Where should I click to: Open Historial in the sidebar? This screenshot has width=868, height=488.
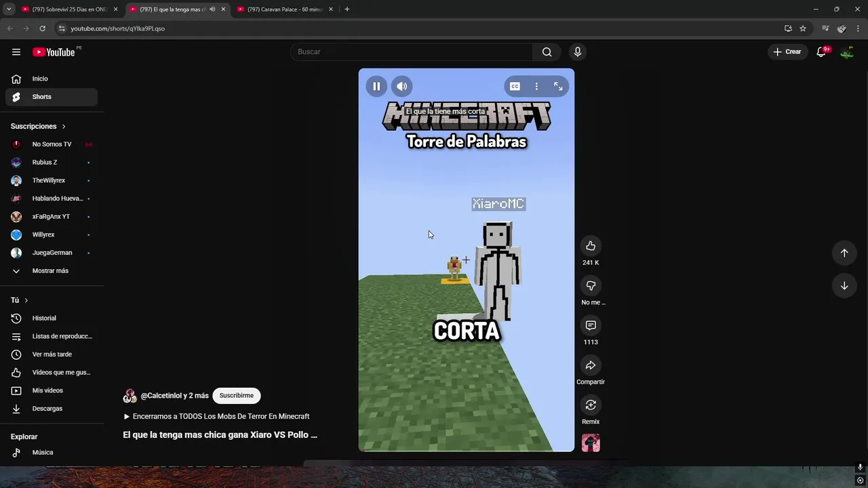pos(52,318)
